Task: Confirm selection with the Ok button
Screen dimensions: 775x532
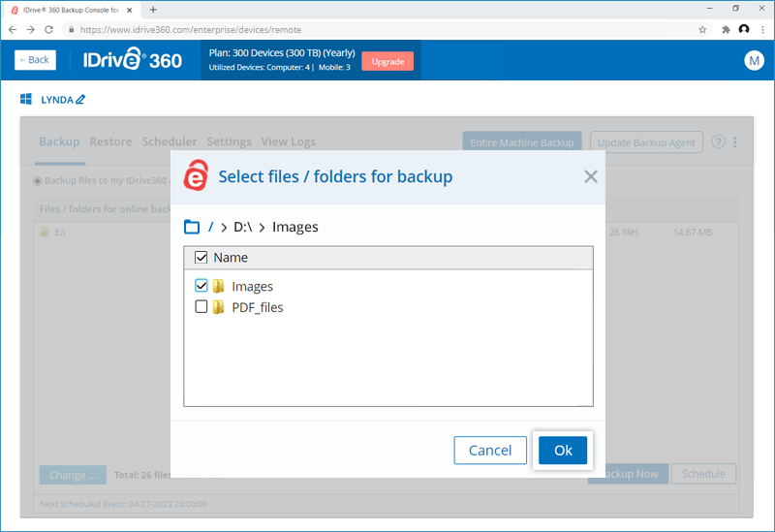Action: (563, 450)
